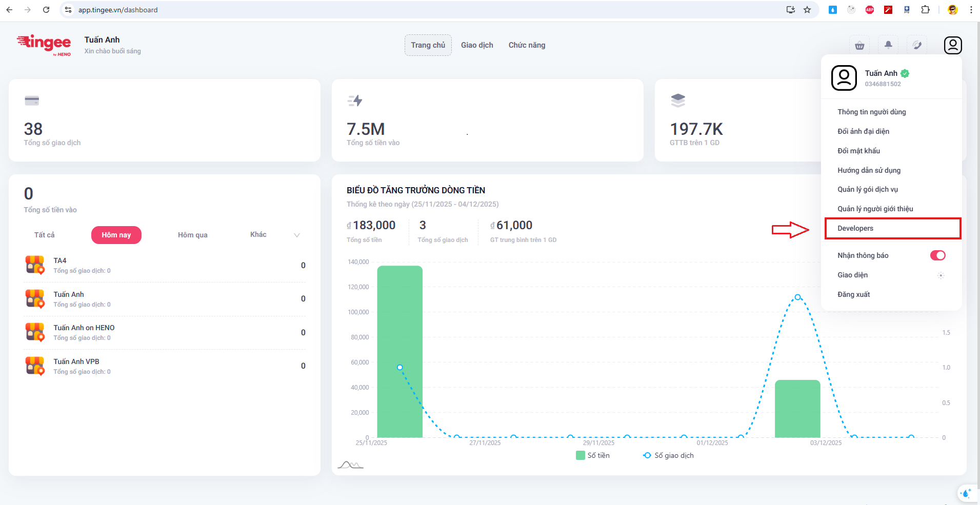
Task: Open the Chrome three-dot menu
Action: click(x=971, y=10)
